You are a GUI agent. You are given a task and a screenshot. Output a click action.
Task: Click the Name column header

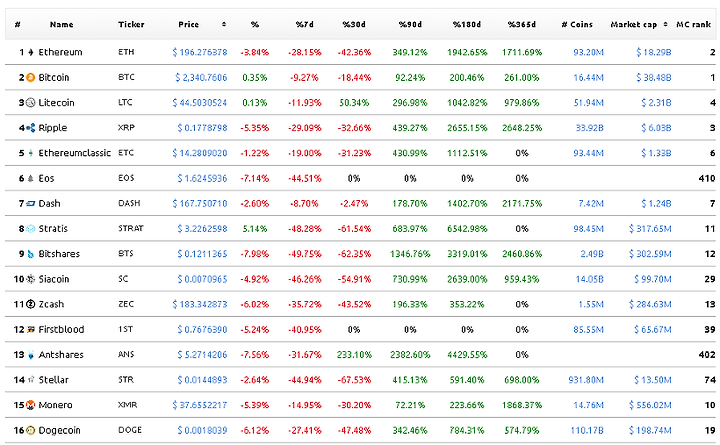(62, 24)
